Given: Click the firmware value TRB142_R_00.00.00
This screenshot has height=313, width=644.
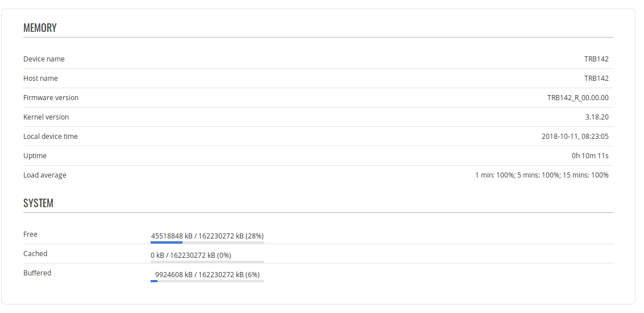Looking at the screenshot, I should 577,98.
